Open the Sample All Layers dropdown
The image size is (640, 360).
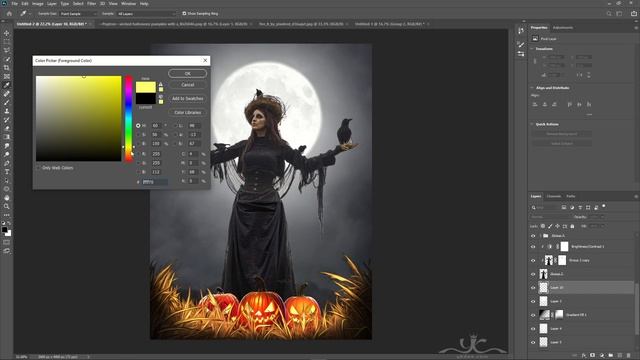click(x=146, y=13)
